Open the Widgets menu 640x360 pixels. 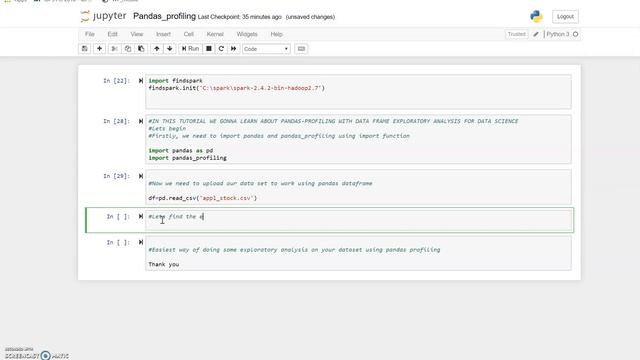pyautogui.click(x=247, y=34)
